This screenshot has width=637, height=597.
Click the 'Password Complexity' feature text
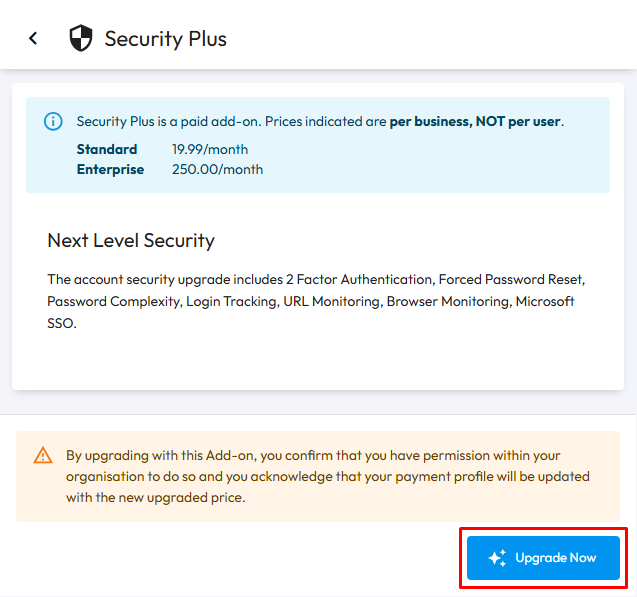pyautogui.click(x=114, y=301)
